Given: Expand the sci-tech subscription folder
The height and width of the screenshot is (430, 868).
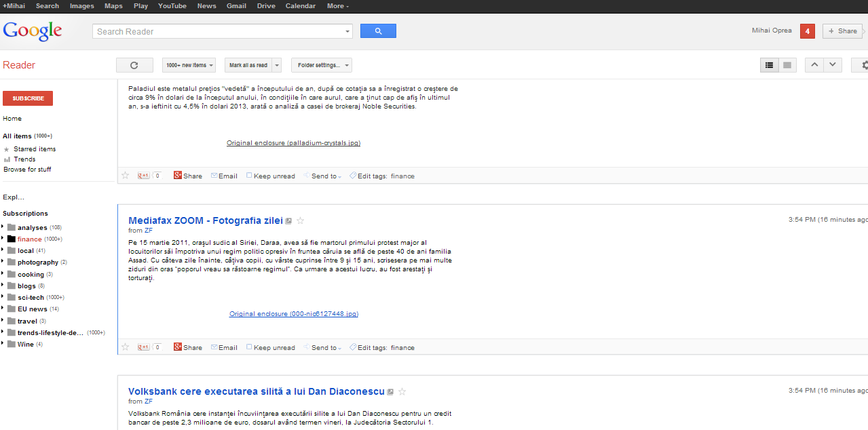Looking at the screenshot, I should click(x=3, y=297).
